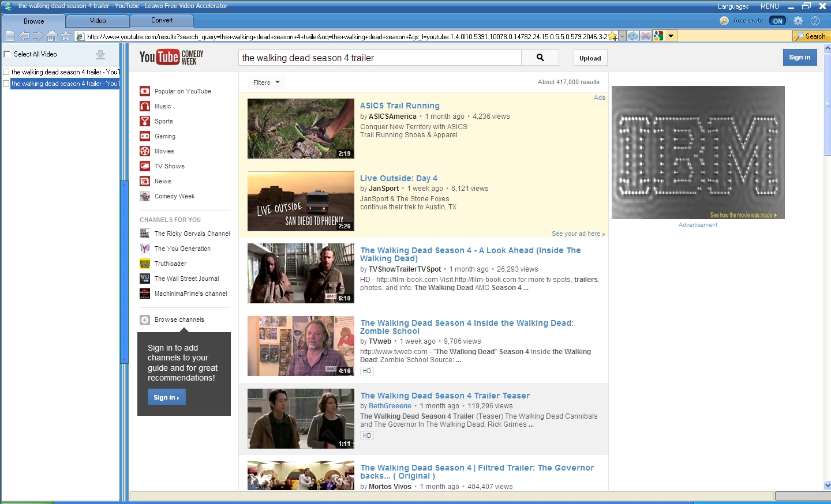Go back with the left arrow icon
The height and width of the screenshot is (504, 831).
coord(24,36)
